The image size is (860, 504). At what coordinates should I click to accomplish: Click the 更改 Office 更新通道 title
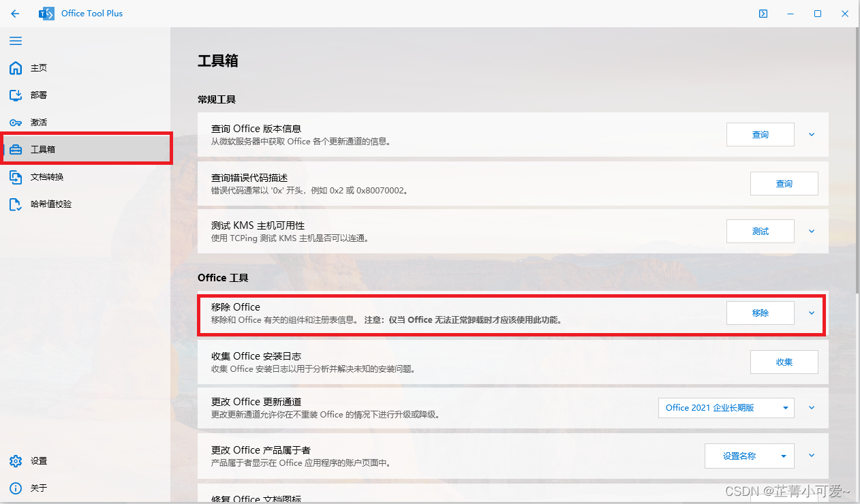click(x=256, y=402)
